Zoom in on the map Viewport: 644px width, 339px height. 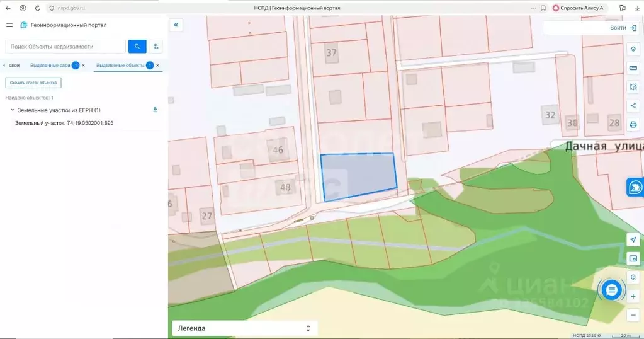click(x=633, y=296)
